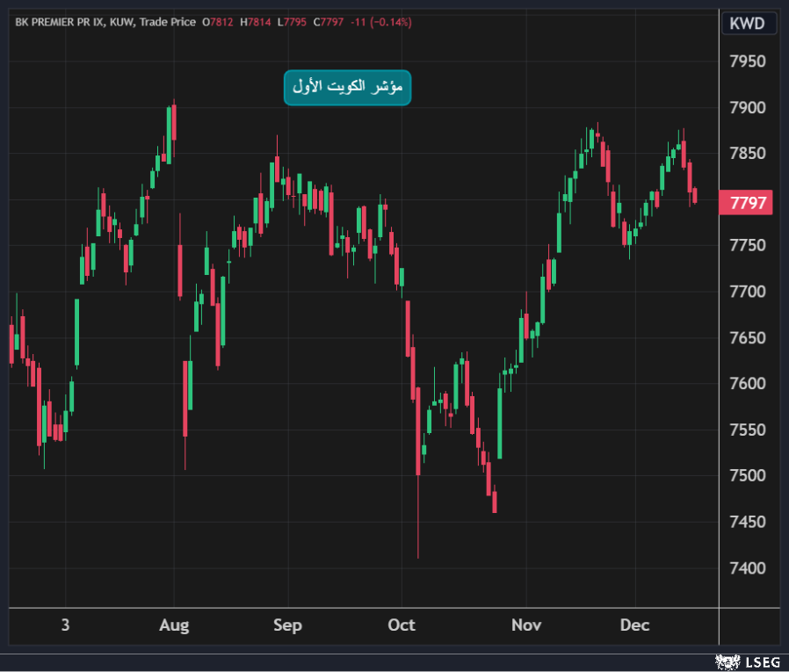789x672 pixels.
Task: Click the red 7797 current price tag
Action: (x=747, y=204)
